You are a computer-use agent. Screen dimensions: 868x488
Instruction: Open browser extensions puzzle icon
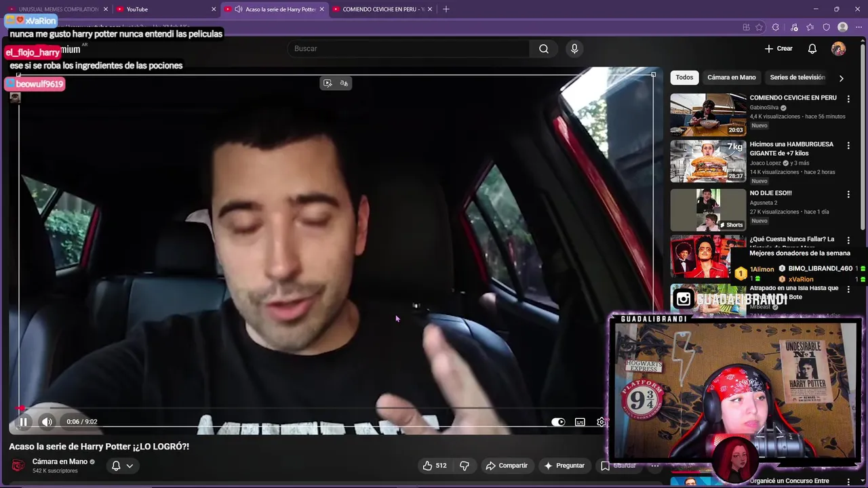(776, 27)
